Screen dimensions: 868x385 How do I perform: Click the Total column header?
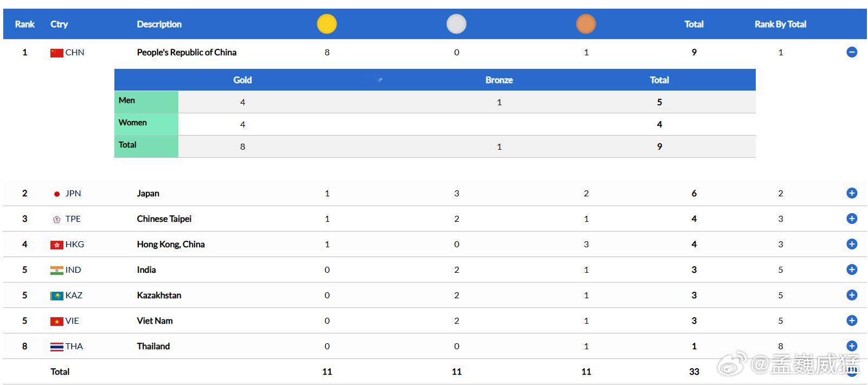click(x=694, y=24)
